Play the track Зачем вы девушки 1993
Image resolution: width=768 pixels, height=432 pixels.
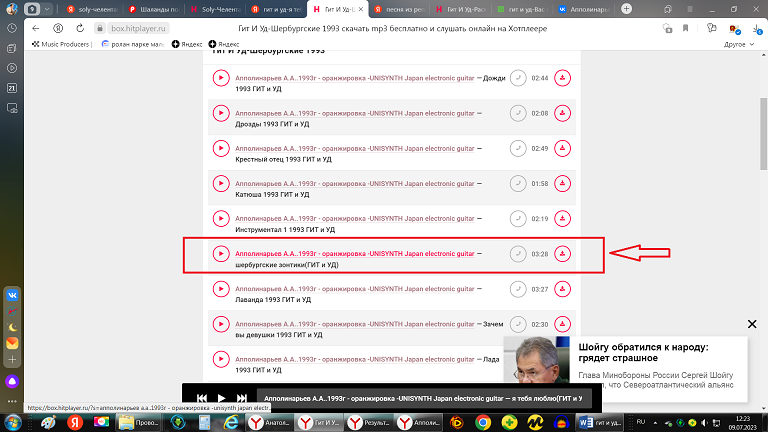221,324
